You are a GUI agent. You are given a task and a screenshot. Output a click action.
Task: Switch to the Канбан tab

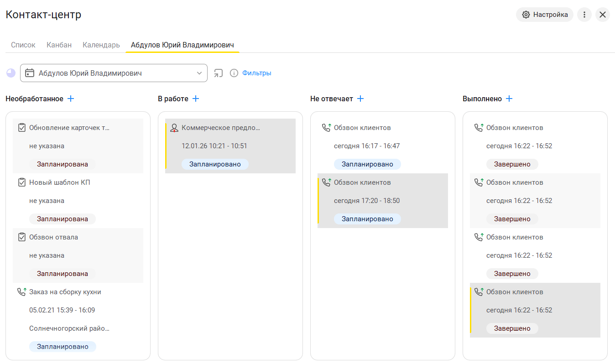pos(59,45)
